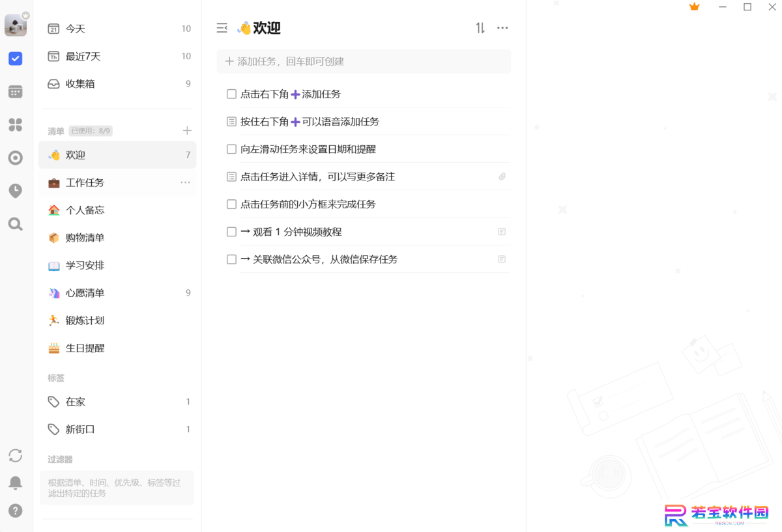Click the attachment paperclip on 点击任务进入详情
Image resolution: width=782 pixels, height=532 pixels.
(x=502, y=176)
